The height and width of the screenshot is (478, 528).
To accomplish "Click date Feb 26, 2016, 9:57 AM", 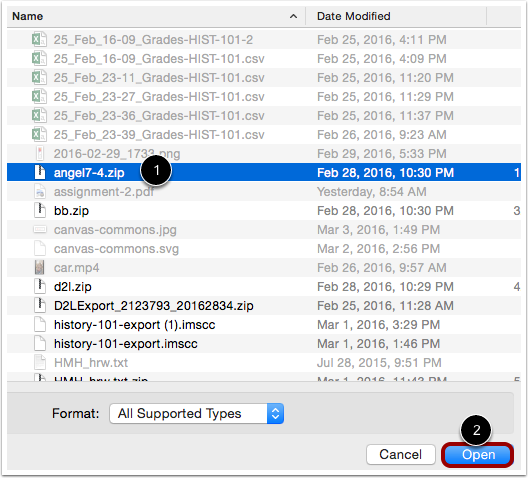I will [x=382, y=268].
